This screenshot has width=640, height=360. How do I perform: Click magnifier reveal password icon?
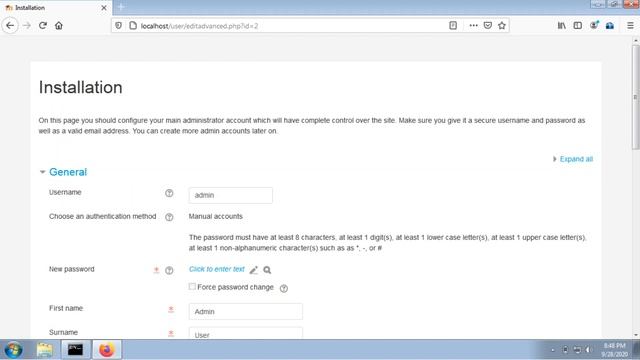tap(267, 270)
